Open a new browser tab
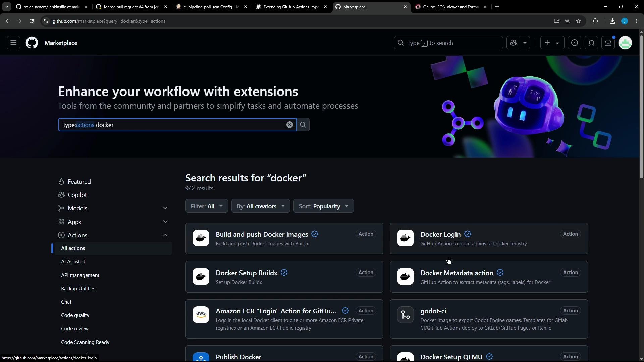Image resolution: width=644 pixels, height=362 pixels. point(497,7)
